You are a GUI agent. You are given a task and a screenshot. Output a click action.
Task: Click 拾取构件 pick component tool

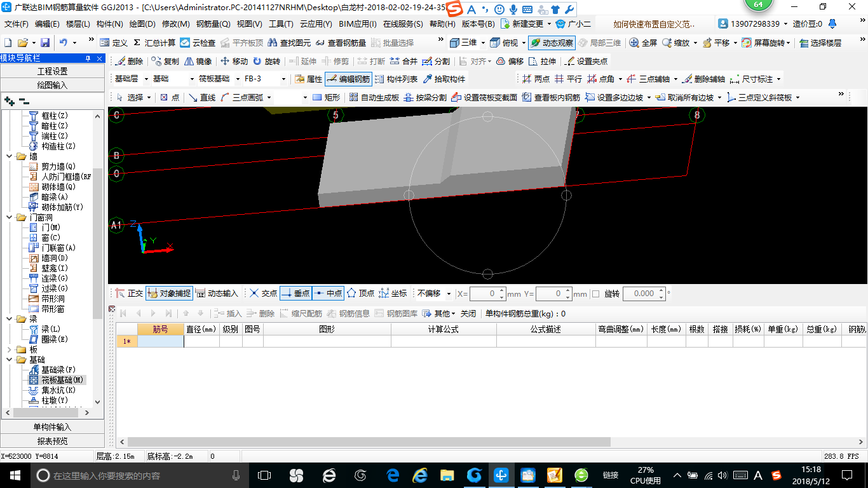[444, 79]
